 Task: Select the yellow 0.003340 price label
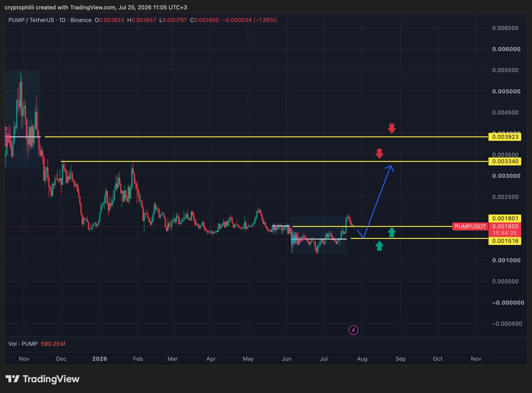point(505,161)
